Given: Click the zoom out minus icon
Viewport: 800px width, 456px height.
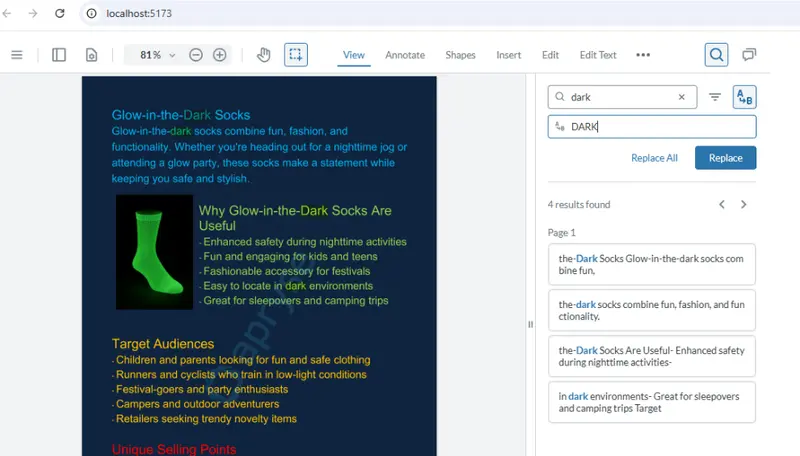Looking at the screenshot, I should pos(196,55).
